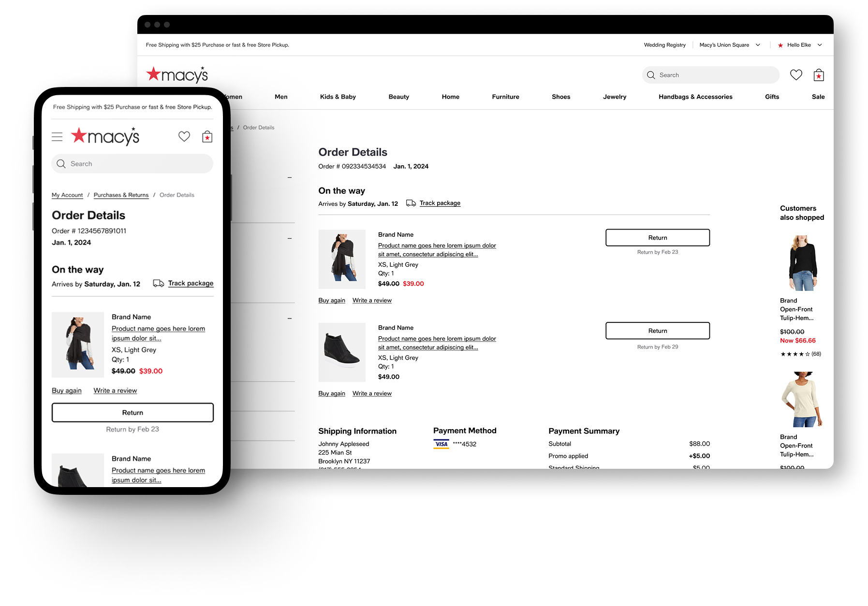Click the star rating for Open-Front Tulip-Hem
Screen dimensions: 868x606
795,354
